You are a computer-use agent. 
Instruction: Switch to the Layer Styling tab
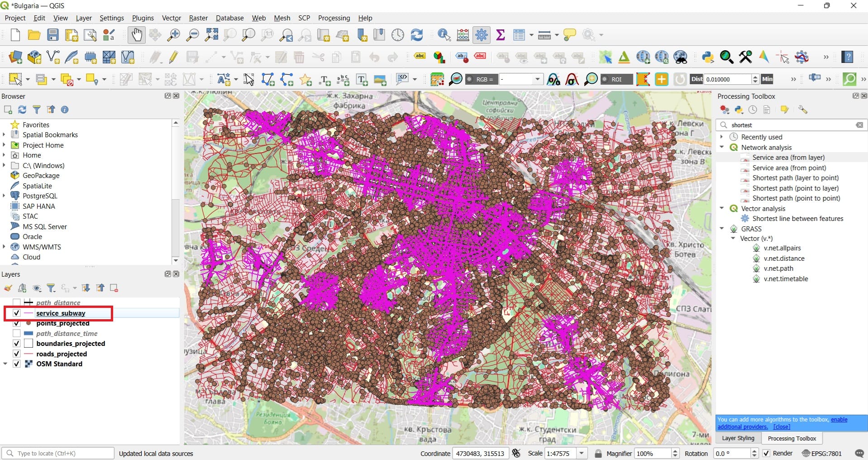738,438
